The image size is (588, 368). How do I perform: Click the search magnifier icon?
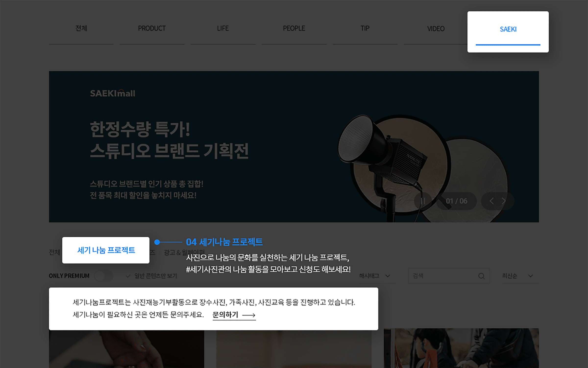click(481, 276)
